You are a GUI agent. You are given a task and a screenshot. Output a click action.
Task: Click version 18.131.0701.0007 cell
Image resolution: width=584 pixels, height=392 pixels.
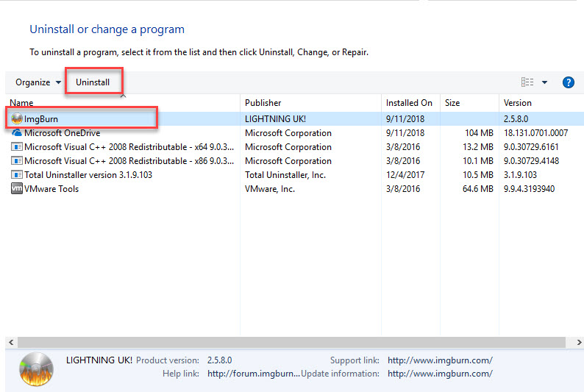click(x=536, y=133)
